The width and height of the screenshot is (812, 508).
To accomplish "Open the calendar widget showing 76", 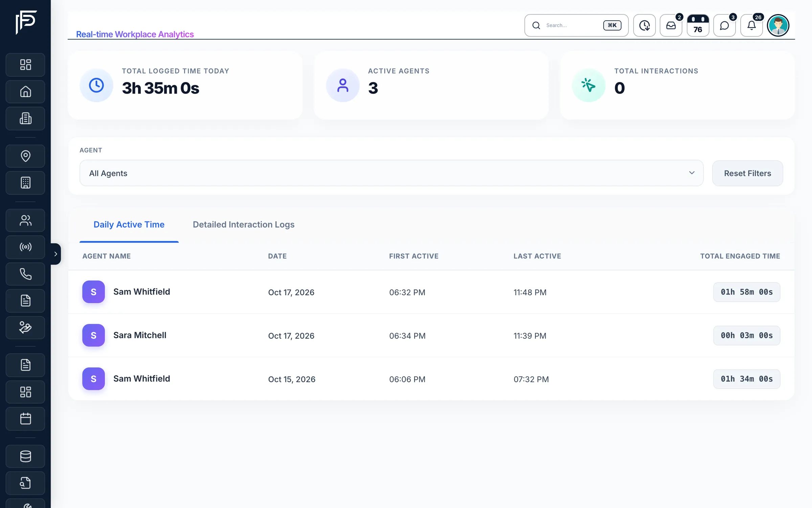I will pos(698,25).
